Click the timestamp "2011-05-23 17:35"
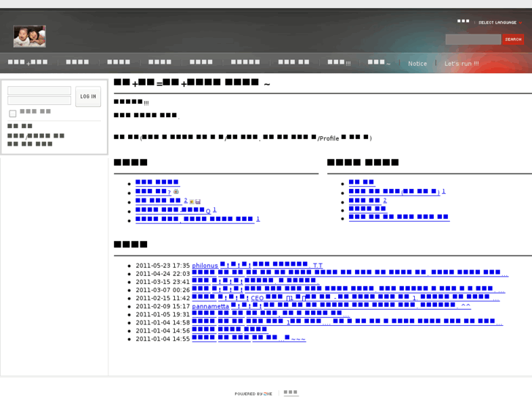 pyautogui.click(x=162, y=266)
